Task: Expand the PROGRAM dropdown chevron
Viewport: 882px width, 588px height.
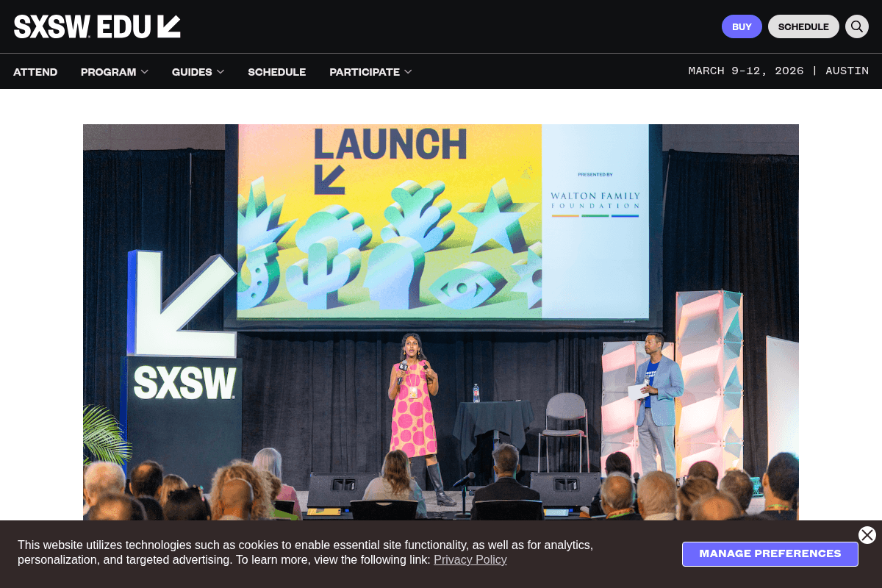Action: click(145, 71)
